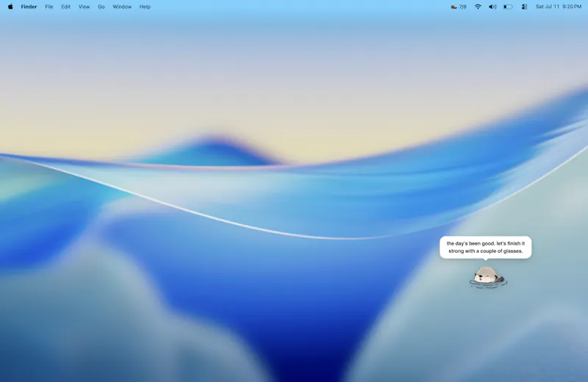Screen dimensions: 588x382
Task: Open the View menu
Action: tap(84, 7)
